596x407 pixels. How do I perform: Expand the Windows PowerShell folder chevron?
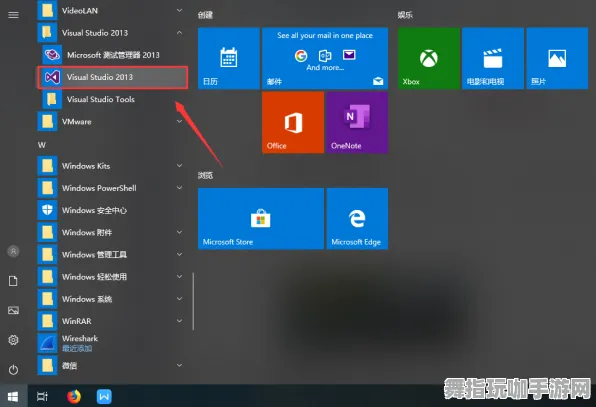tap(179, 188)
